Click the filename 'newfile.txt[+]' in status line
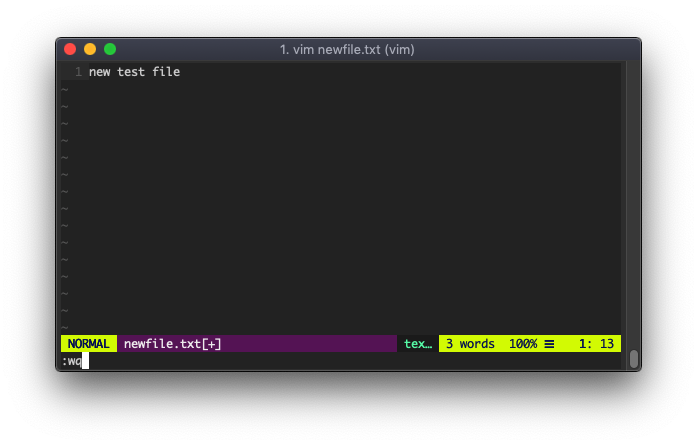Image resolution: width=697 pixels, height=445 pixels. (x=172, y=344)
